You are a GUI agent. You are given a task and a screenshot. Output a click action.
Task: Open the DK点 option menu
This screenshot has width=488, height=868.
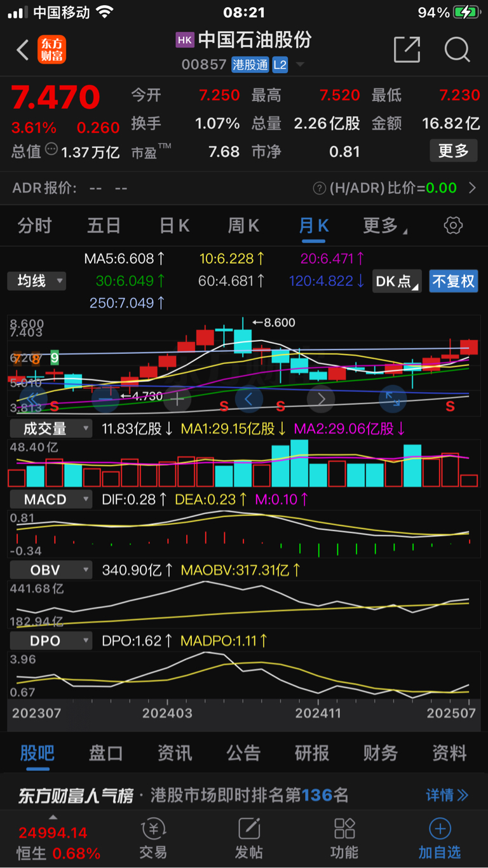tap(398, 281)
